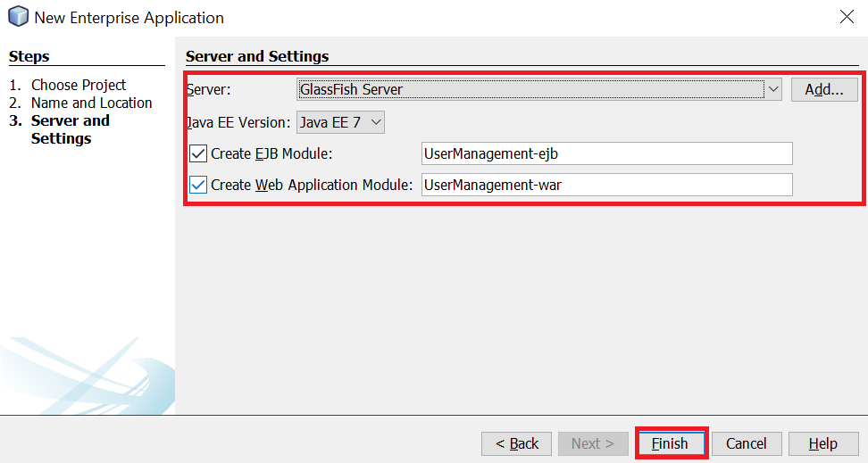
Task: Click the UserManagement-war name field
Action: (606, 185)
